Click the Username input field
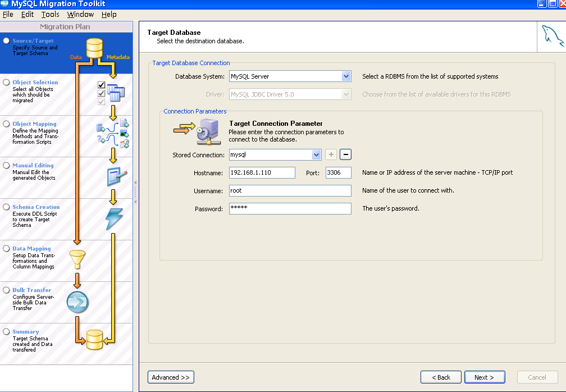The image size is (566, 392). 290,190
